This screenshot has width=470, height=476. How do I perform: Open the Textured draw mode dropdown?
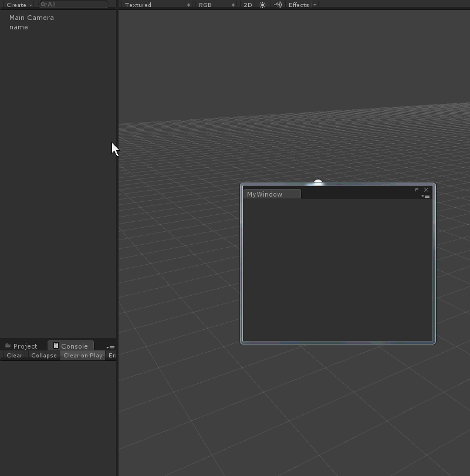tap(155, 5)
